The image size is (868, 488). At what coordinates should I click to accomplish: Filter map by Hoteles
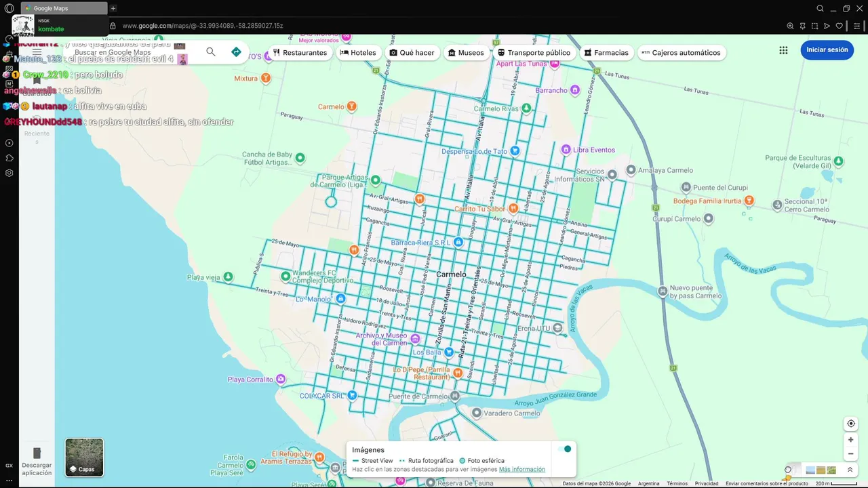pos(358,52)
